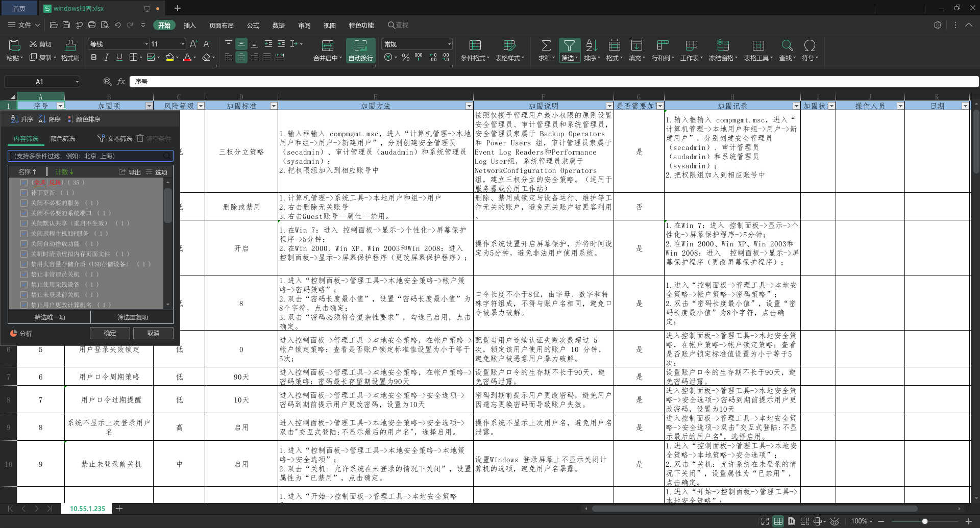
Task: Toggle the 禁止使用无线设备 checkbox
Action: pyautogui.click(x=24, y=285)
